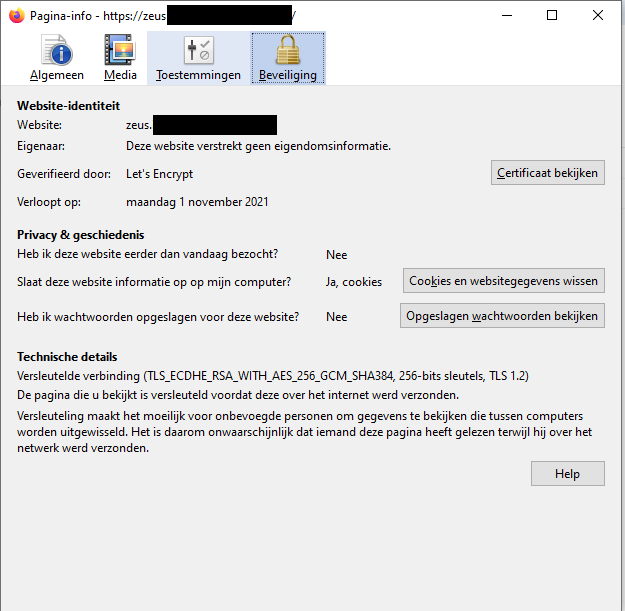
Task: Open the Toestemmingen permissions tab
Action: (198, 58)
